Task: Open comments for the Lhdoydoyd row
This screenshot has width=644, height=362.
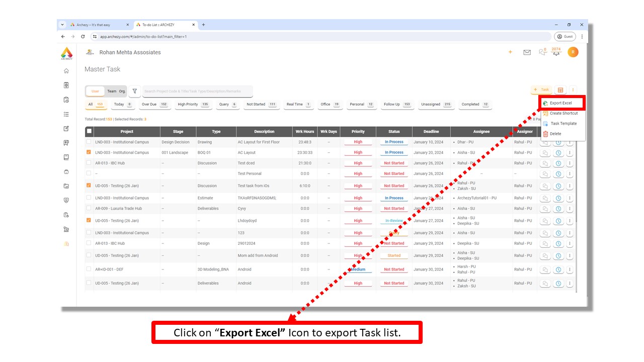Action: (545, 221)
